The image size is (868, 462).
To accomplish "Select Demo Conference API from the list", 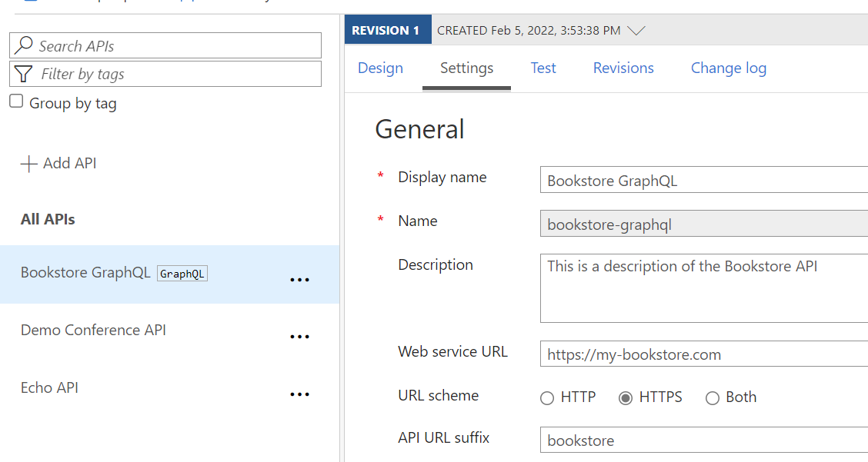I will [x=93, y=331].
